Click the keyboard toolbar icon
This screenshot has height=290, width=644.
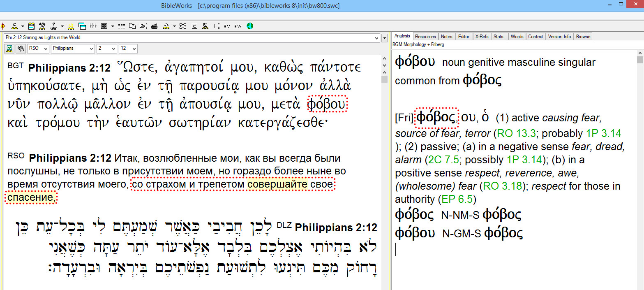click(155, 26)
